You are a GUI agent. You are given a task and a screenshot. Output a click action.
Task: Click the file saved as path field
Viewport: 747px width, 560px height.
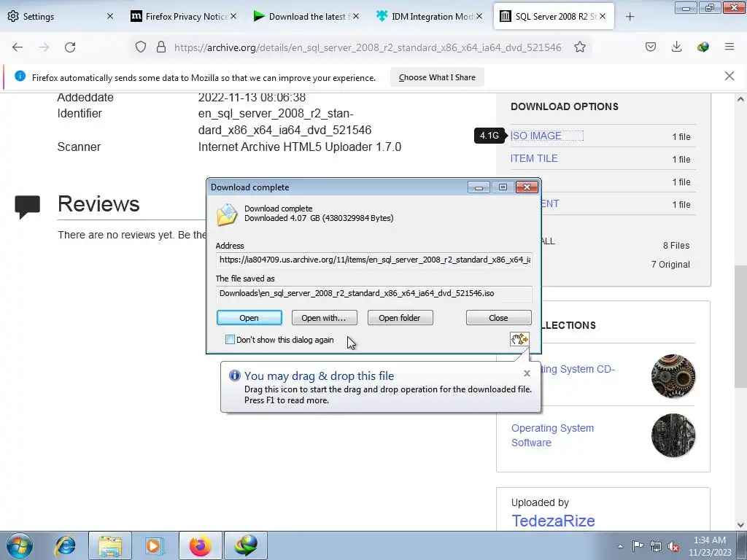[374, 293]
